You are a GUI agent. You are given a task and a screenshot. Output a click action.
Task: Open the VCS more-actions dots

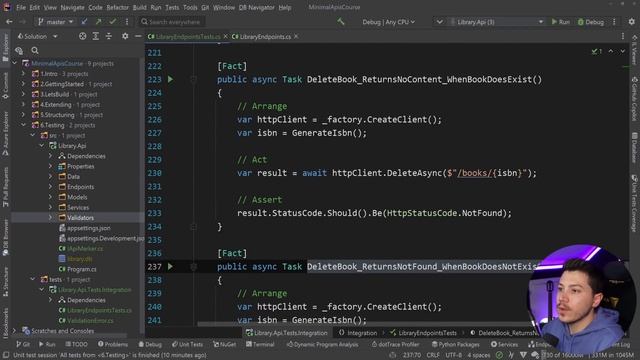click(127, 22)
